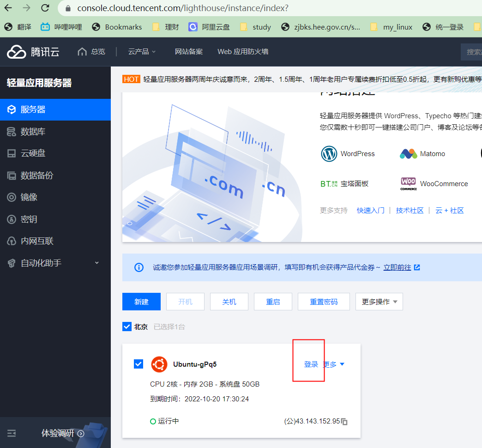Click the external-link icon next to 立即前往
482x448 pixels.
[417, 267]
